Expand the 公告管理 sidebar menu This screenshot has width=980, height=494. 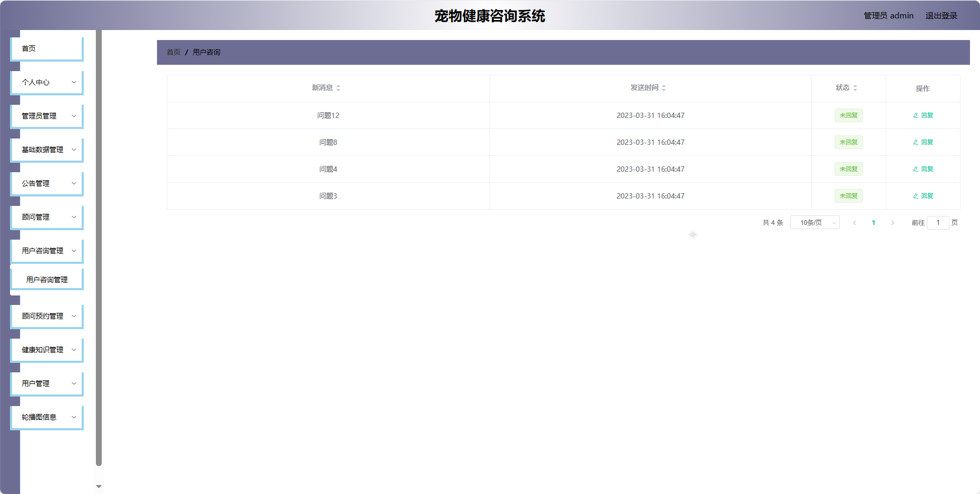point(47,183)
